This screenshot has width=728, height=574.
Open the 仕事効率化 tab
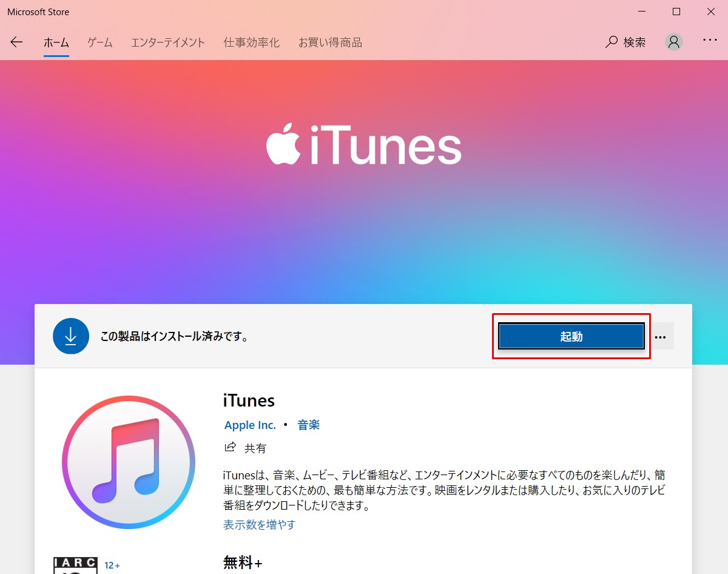252,42
